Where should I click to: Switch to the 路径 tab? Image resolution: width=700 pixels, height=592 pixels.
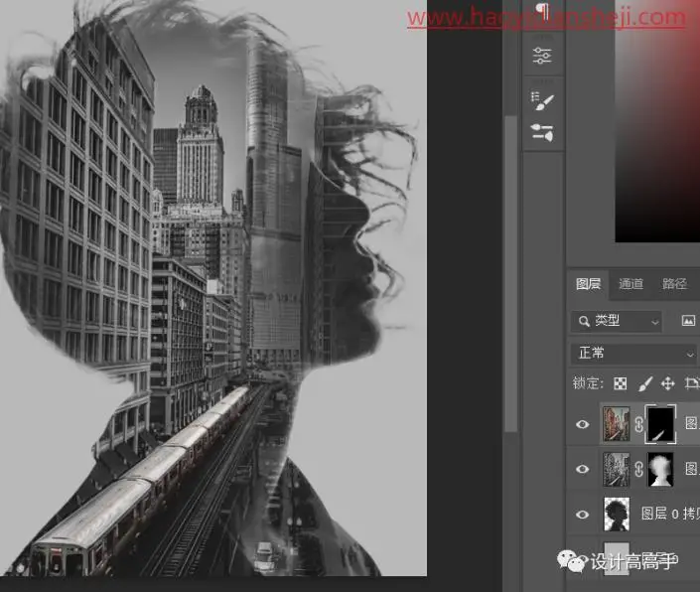tap(674, 284)
